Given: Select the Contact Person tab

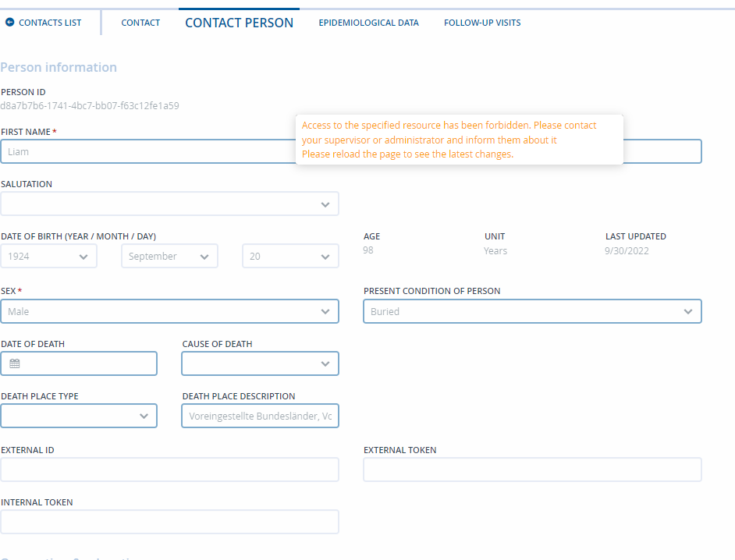Looking at the screenshot, I should [x=239, y=23].
